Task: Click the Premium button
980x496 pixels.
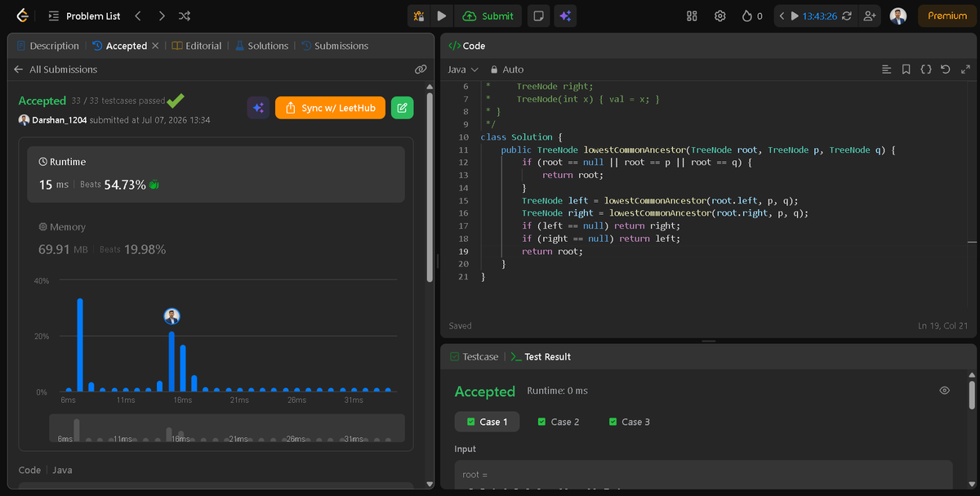Action: coord(947,16)
